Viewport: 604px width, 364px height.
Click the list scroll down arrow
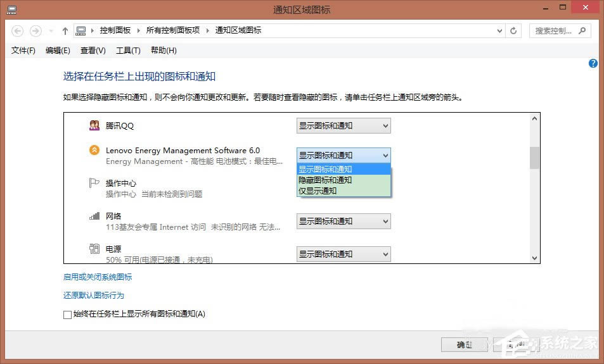pos(534,258)
